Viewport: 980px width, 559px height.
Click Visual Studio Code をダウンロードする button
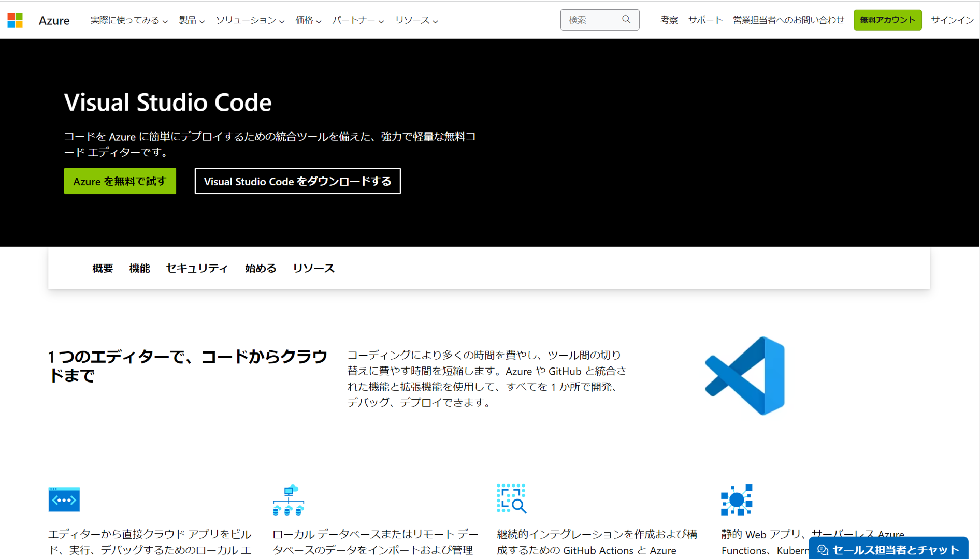(297, 181)
